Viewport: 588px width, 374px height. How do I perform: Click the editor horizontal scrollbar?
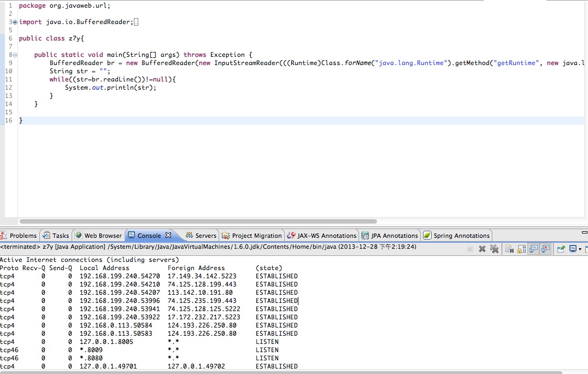tap(198, 221)
